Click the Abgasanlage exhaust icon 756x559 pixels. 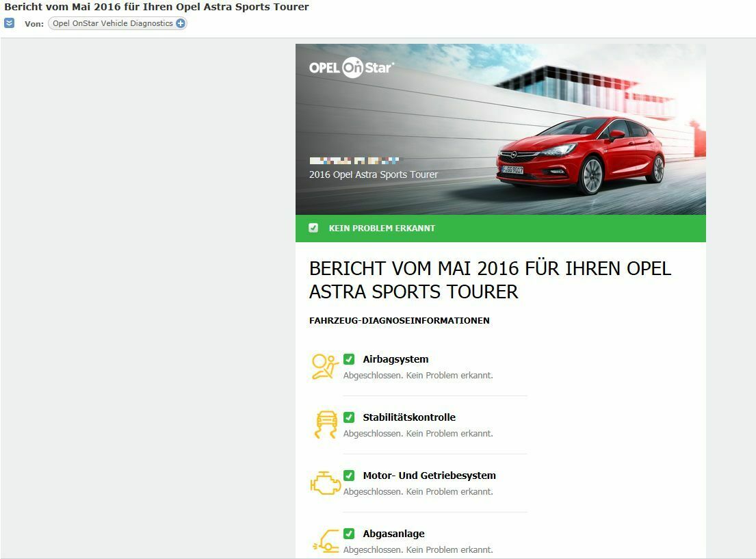click(326, 541)
